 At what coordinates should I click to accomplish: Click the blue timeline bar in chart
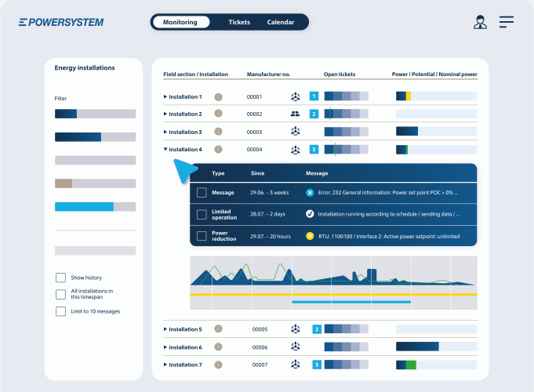point(351,302)
